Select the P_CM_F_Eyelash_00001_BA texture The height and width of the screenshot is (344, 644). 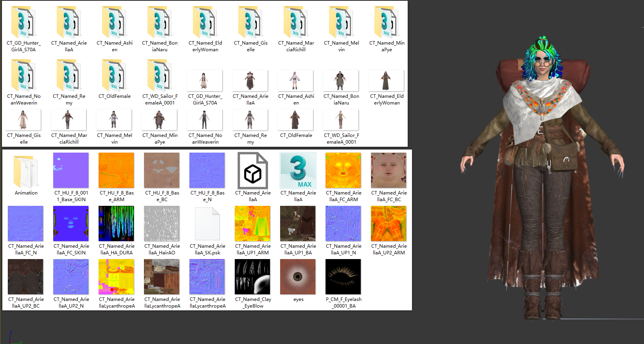point(343,277)
